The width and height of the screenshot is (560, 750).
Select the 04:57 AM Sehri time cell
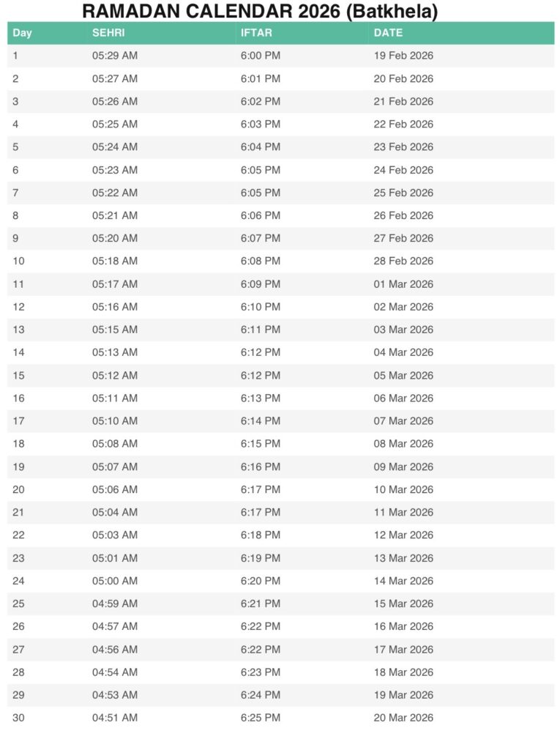click(x=115, y=626)
